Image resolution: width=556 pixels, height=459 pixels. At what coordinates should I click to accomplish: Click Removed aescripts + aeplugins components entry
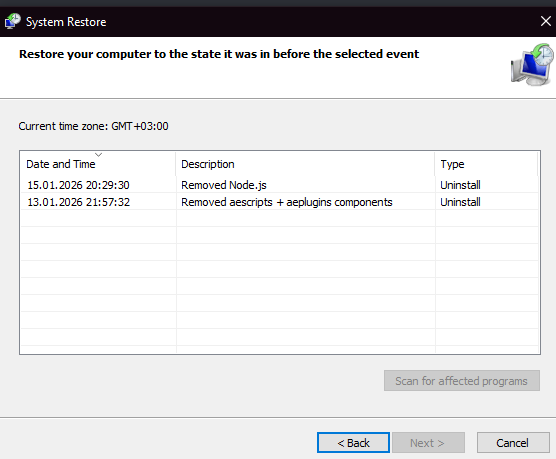click(287, 202)
